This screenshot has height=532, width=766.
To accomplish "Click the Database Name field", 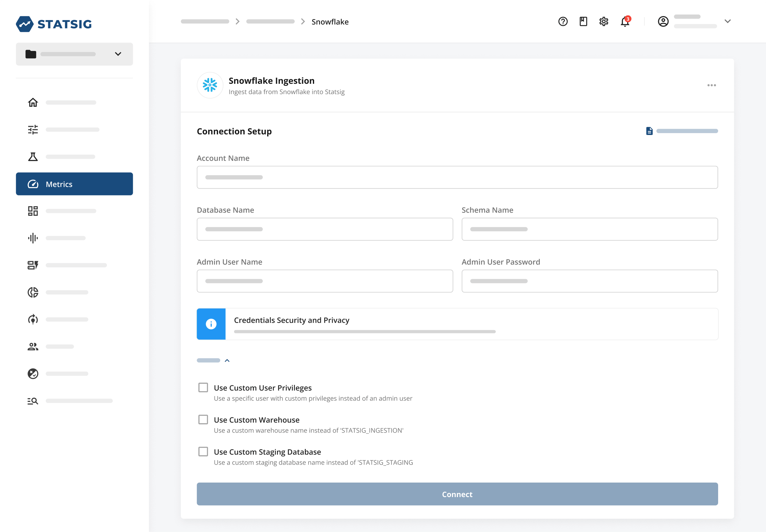I will click(x=325, y=229).
